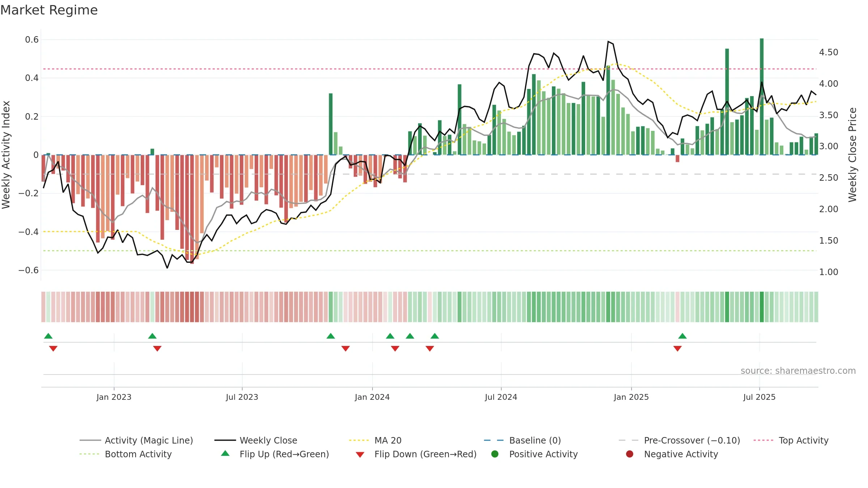The width and height of the screenshot is (868, 488).
Task: Click the Market Regime chart title
Action: pyautogui.click(x=49, y=10)
